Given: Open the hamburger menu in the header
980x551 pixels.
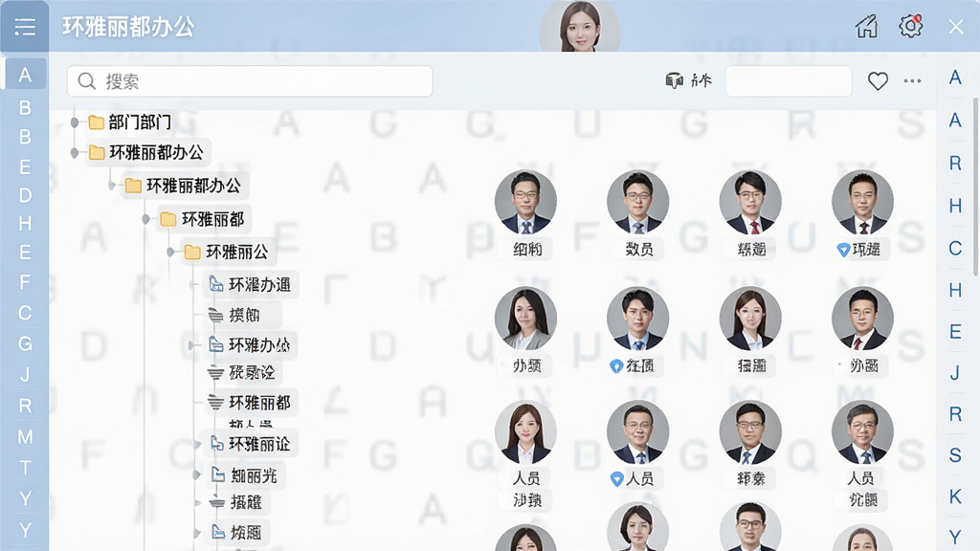Looking at the screenshot, I should 25,27.
